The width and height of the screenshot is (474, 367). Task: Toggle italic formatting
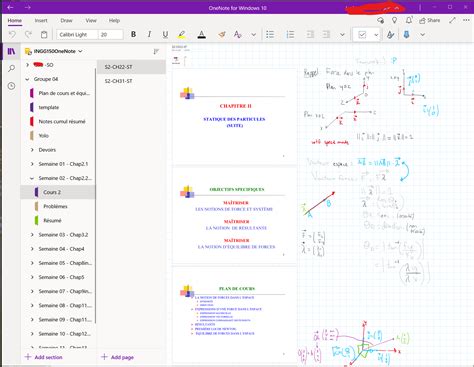coord(149,34)
